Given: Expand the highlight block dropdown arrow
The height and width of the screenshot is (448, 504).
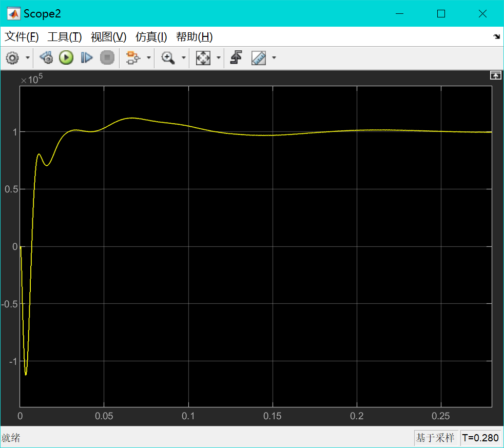Looking at the screenshot, I should click(x=148, y=58).
